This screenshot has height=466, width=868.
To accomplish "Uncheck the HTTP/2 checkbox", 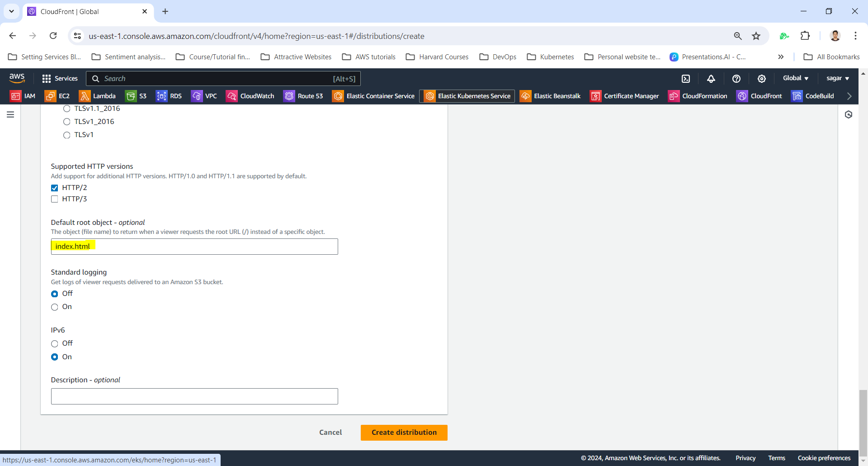I will pos(55,188).
